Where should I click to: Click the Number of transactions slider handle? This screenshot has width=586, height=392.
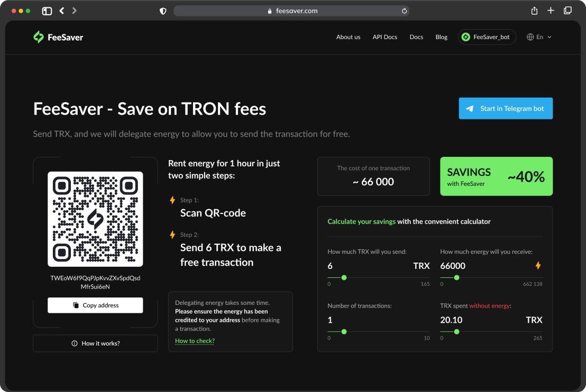point(344,331)
